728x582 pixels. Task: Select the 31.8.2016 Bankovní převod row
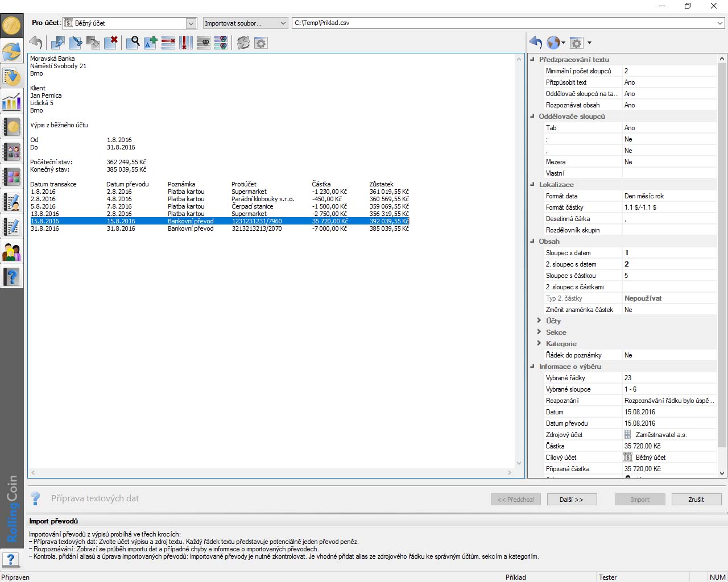(220, 228)
